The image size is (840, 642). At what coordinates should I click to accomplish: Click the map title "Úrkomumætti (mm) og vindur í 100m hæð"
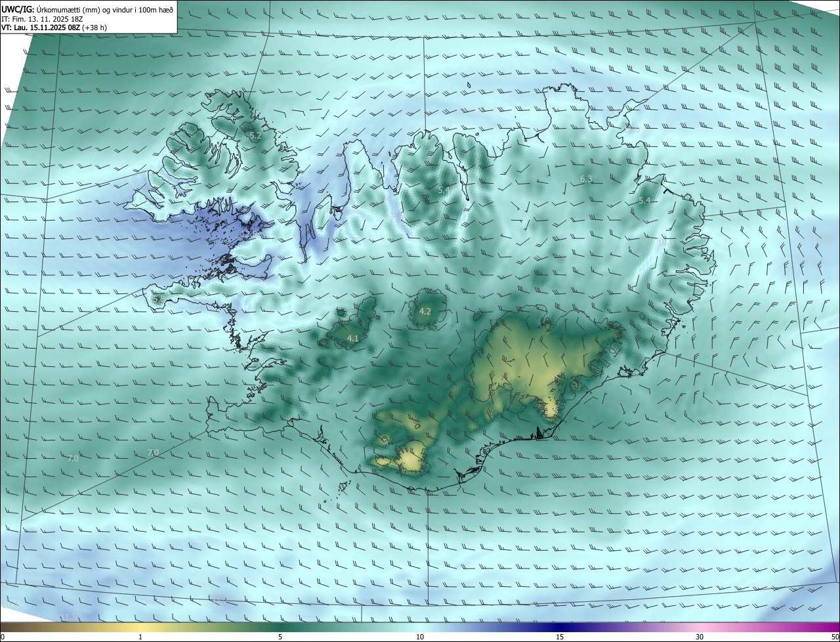[x=104, y=9]
